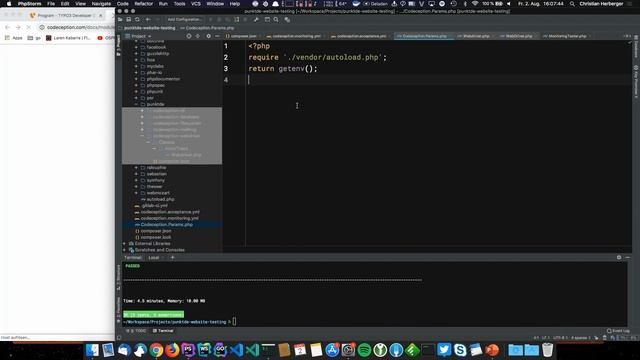640x360 pixels.
Task: Switch to composer.json editor tab
Action: pos(241,36)
